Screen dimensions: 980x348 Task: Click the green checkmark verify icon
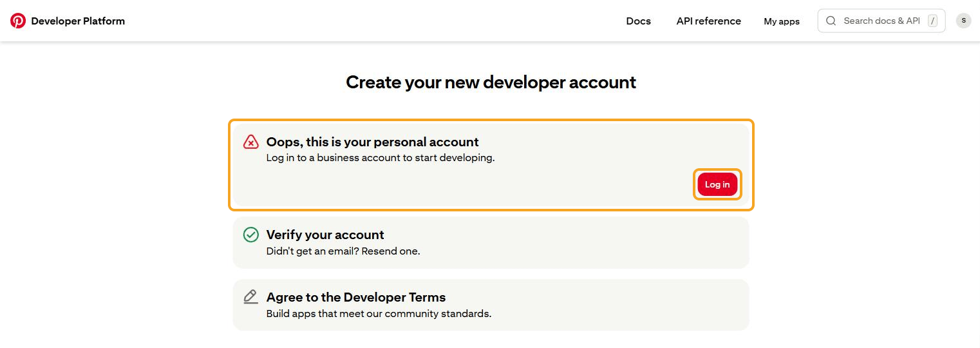(251, 235)
